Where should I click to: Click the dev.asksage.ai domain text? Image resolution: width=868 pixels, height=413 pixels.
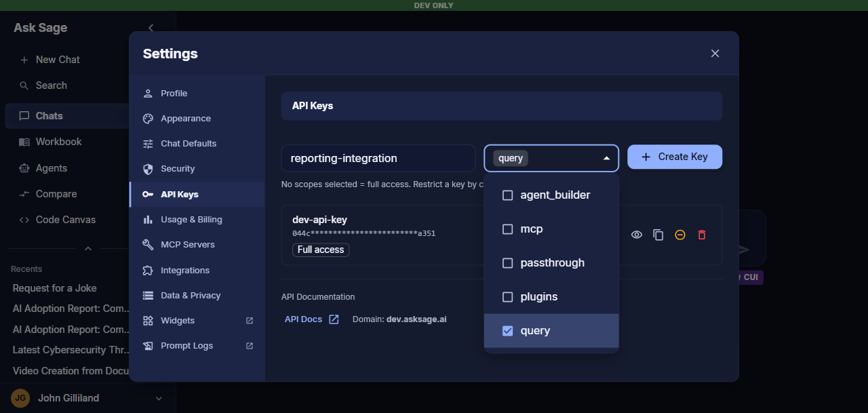tap(416, 319)
